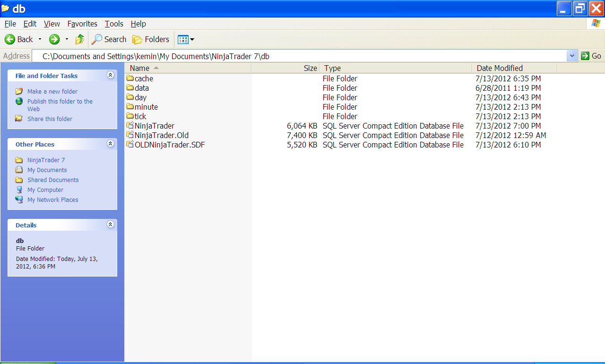This screenshot has width=605, height=364.
Task: Open the Back history dropdown arrow
Action: [40, 39]
